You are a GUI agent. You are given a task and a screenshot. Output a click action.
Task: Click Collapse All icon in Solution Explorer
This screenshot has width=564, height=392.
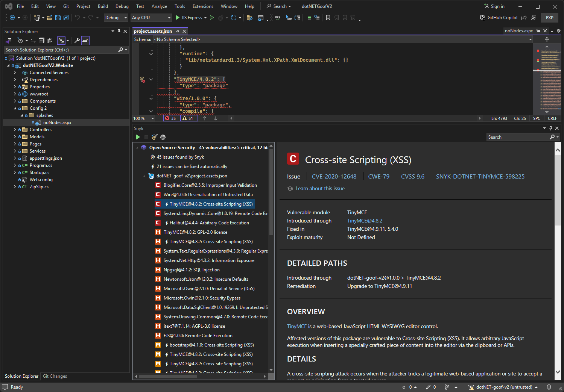coord(41,41)
